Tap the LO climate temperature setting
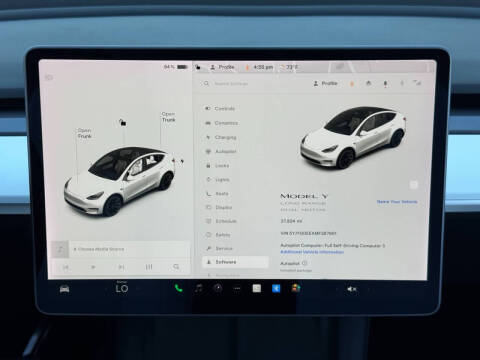 (x=122, y=288)
